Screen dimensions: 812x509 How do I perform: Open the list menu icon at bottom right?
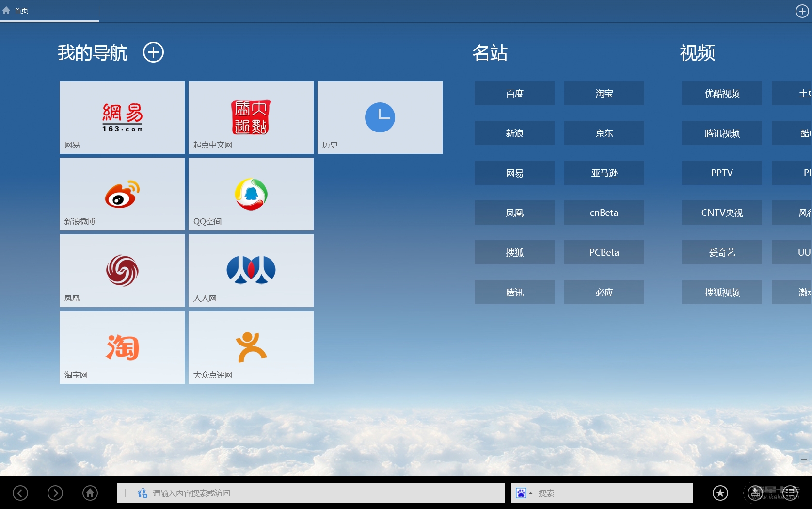click(x=790, y=493)
